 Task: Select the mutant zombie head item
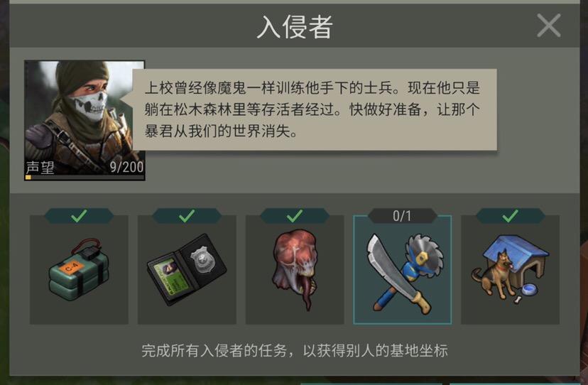click(x=295, y=269)
